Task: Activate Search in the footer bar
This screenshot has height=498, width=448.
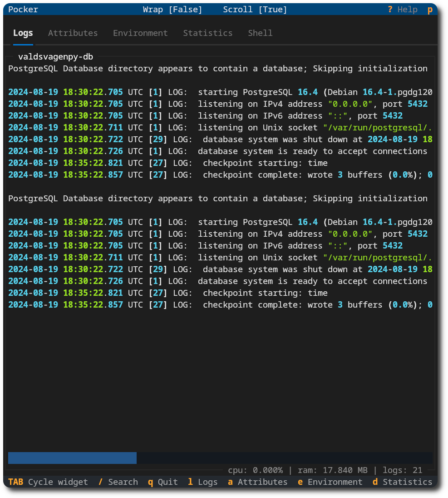Action: [x=118, y=482]
